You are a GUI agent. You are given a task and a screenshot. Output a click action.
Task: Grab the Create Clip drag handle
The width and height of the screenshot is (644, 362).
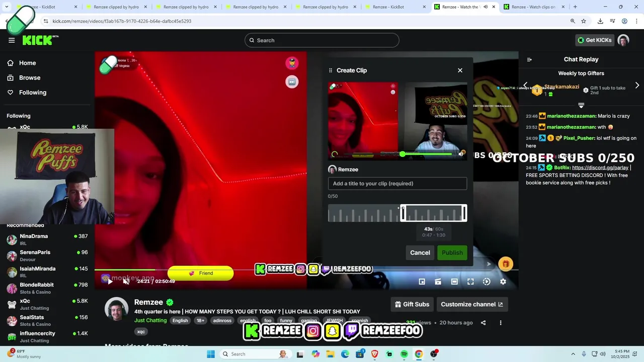(x=331, y=70)
